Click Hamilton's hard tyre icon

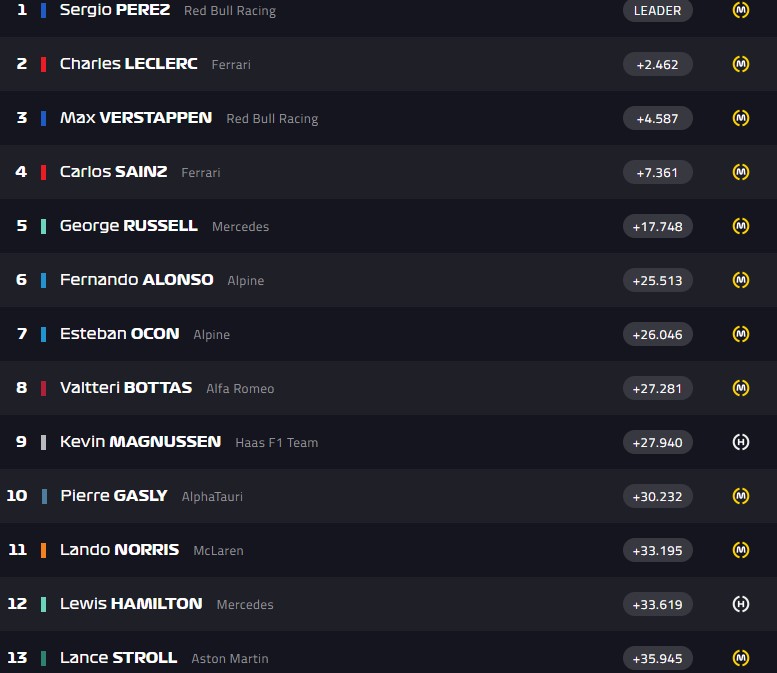741,604
